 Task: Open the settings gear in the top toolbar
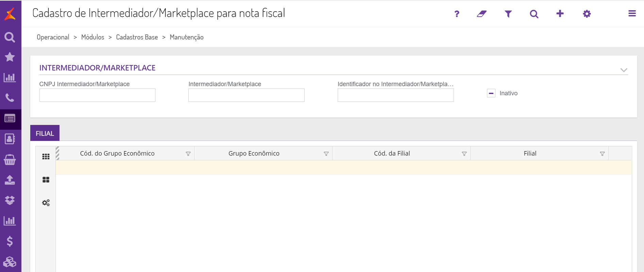coord(587,14)
